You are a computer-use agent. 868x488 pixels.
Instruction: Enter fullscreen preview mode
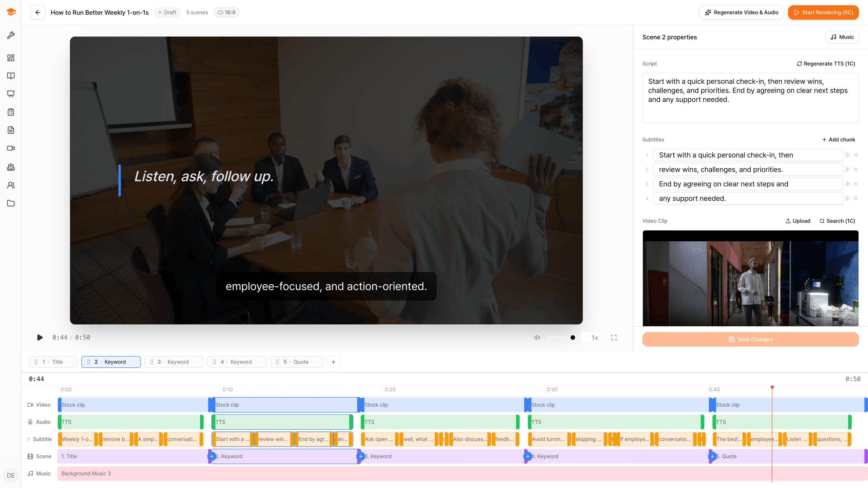click(614, 338)
